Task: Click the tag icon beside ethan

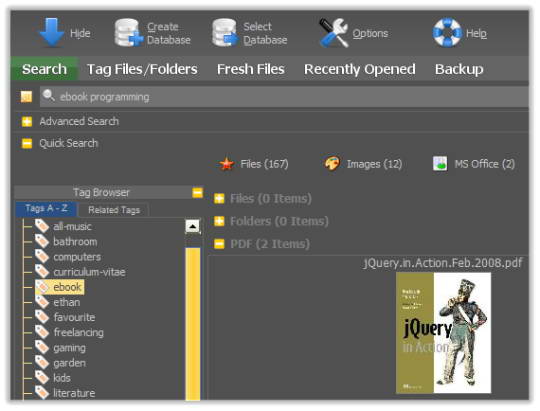Action: pos(42,302)
